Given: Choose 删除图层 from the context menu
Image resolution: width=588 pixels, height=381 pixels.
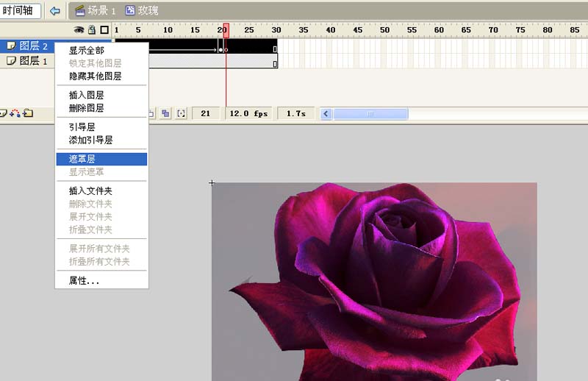Looking at the screenshot, I should pyautogui.click(x=101, y=108).
